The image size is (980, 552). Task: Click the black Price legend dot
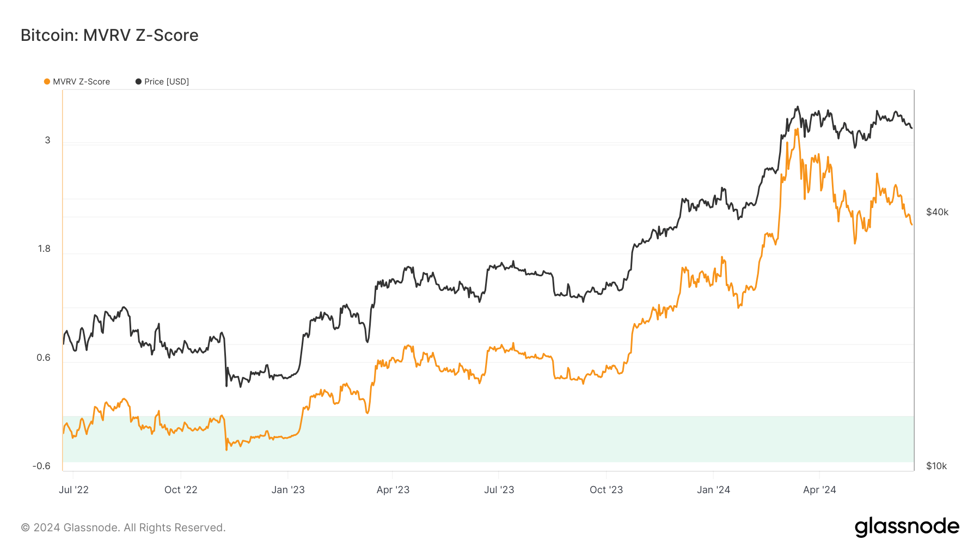(138, 82)
